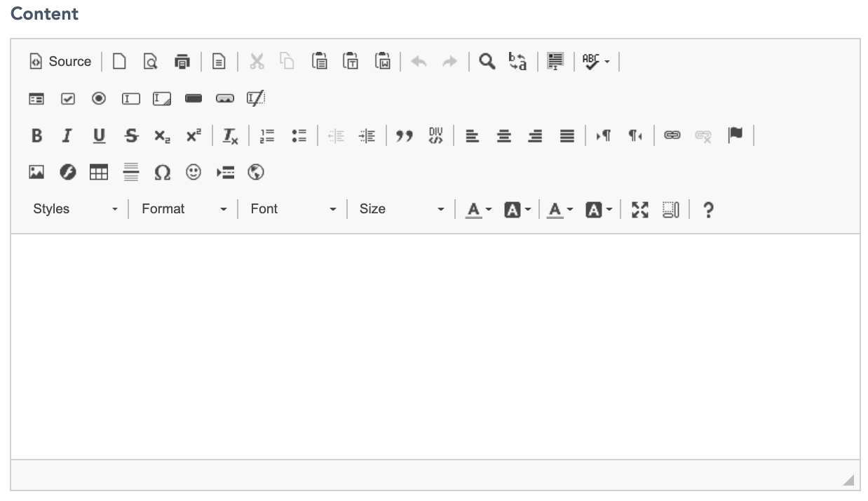The height and width of the screenshot is (501, 868).
Task: Open the Find magnifier tool
Action: 487,62
